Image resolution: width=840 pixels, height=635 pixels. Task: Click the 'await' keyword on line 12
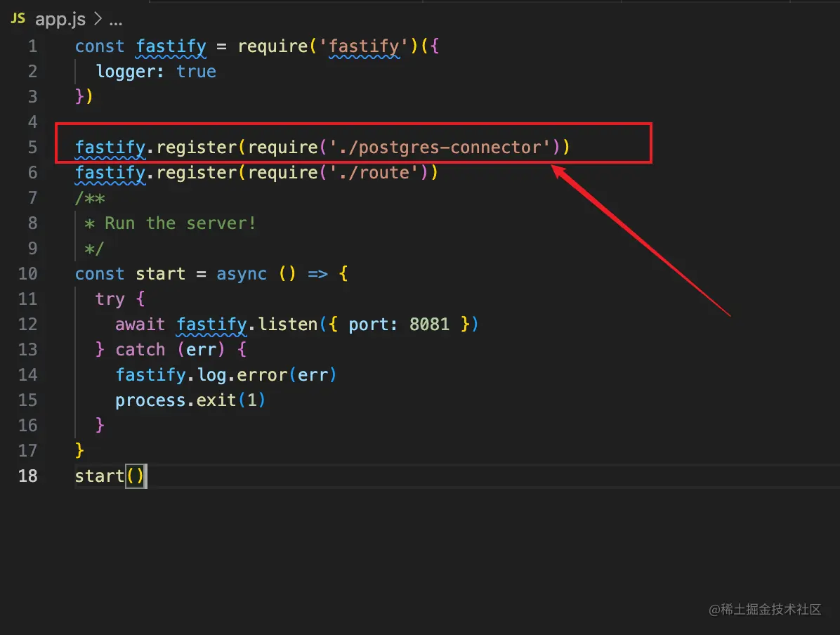pyautogui.click(x=140, y=325)
